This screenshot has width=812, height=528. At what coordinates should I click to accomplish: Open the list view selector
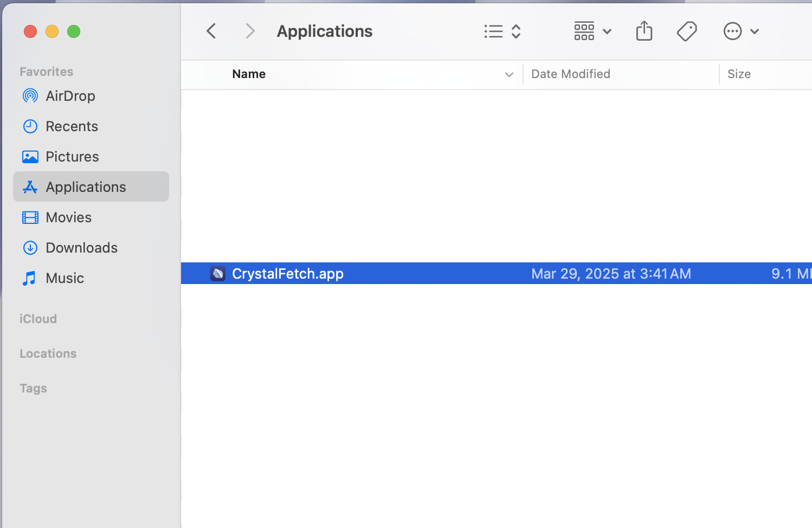tap(493, 31)
